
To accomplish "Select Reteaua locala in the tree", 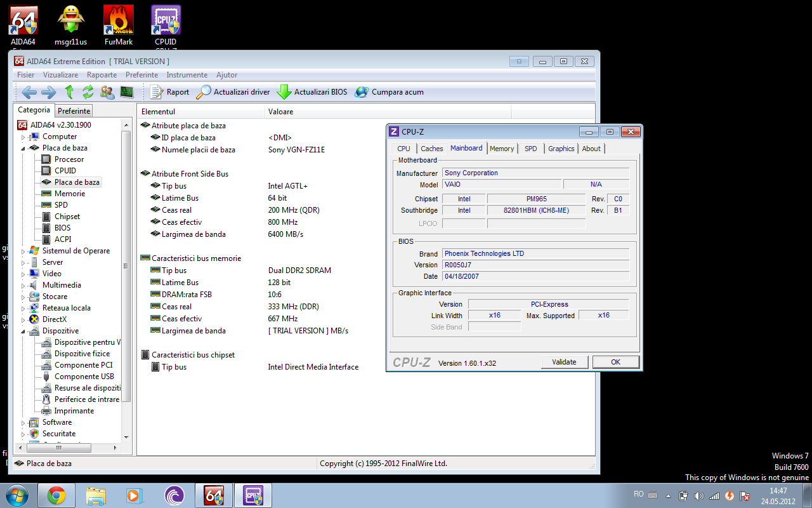I will click(x=66, y=308).
